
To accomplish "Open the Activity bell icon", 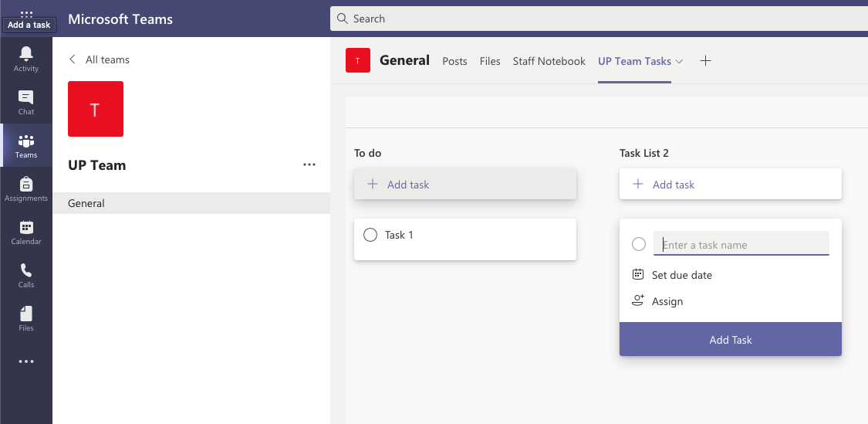I will (x=26, y=53).
